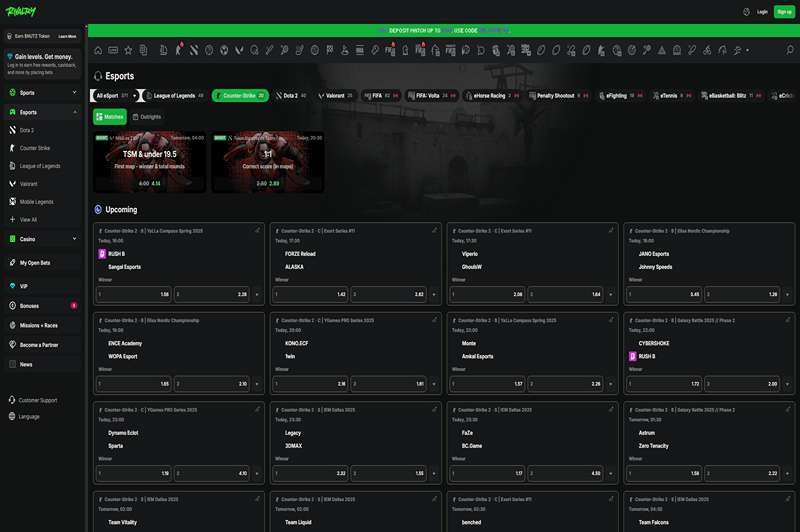Expand the Casino section chevron
Screen dimensions: 800x532
74,238
